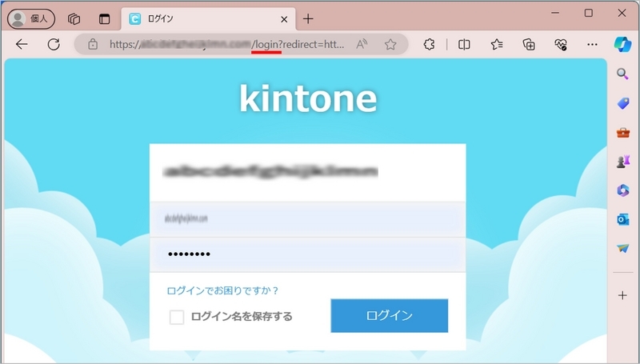This screenshot has width=640, height=364.
Task: Open sidebar Search magnifier icon
Action: click(622, 74)
